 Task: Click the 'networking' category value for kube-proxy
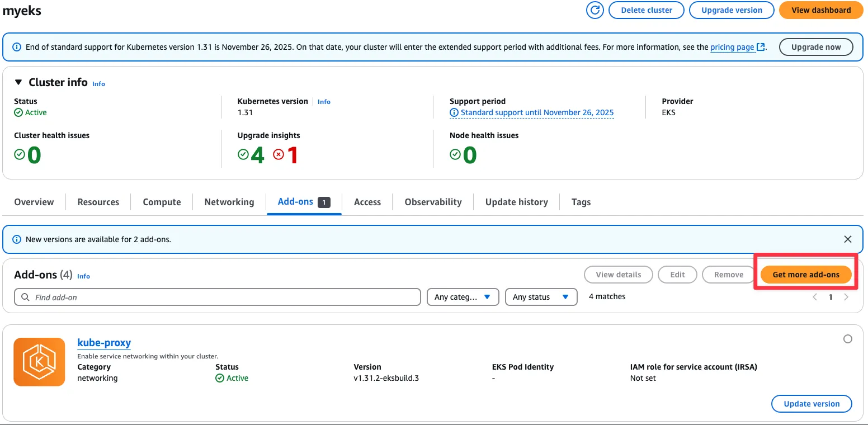97,378
